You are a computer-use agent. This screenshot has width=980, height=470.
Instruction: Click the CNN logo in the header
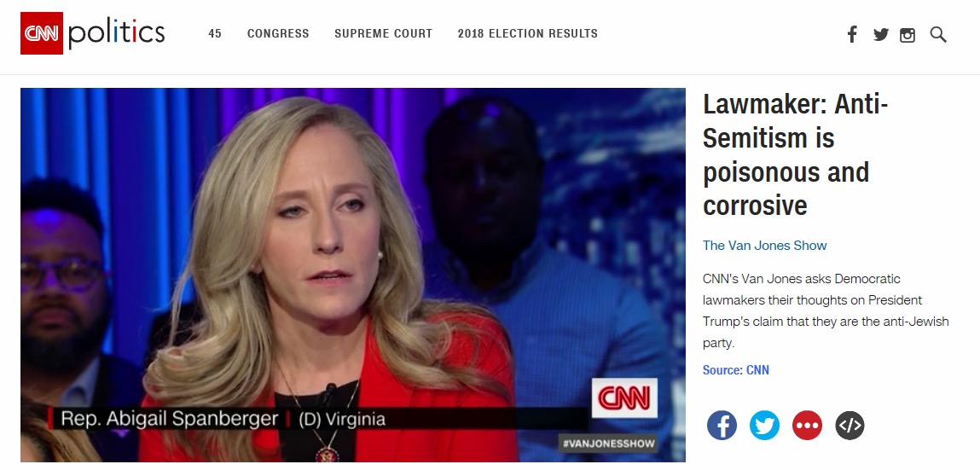42,33
